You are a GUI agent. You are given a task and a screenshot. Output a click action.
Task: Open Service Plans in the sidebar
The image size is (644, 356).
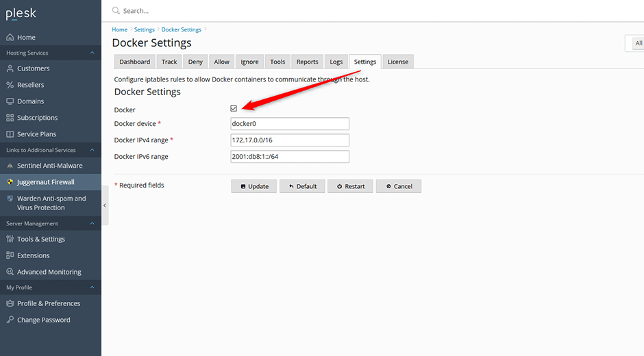(x=51, y=134)
